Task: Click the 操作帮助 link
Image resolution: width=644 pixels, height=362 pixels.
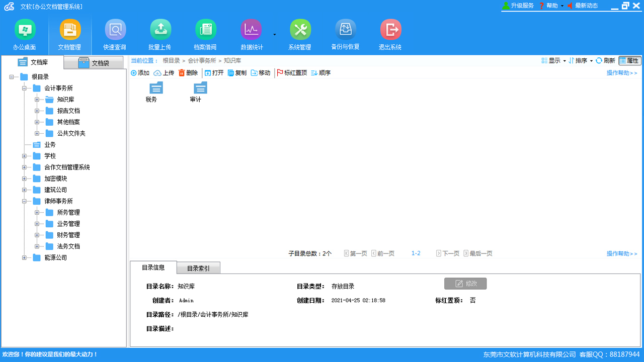Action: tap(619, 72)
